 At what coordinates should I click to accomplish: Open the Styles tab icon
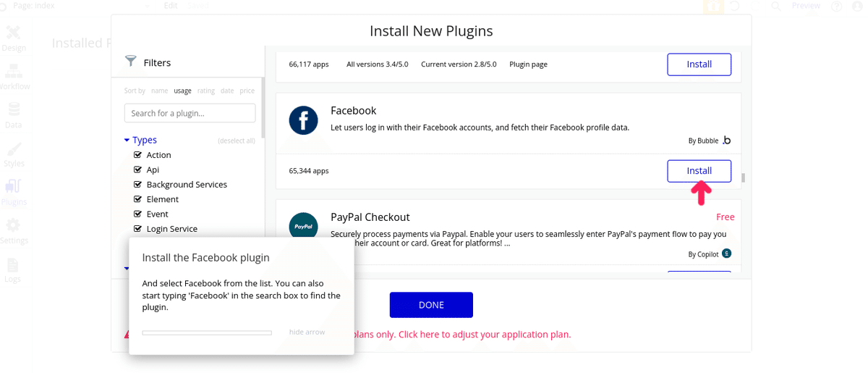click(x=13, y=148)
